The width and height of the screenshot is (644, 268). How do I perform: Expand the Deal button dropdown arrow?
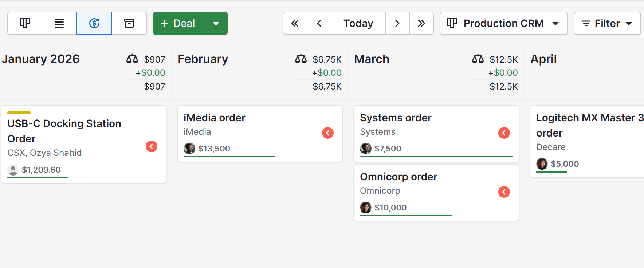click(x=216, y=23)
